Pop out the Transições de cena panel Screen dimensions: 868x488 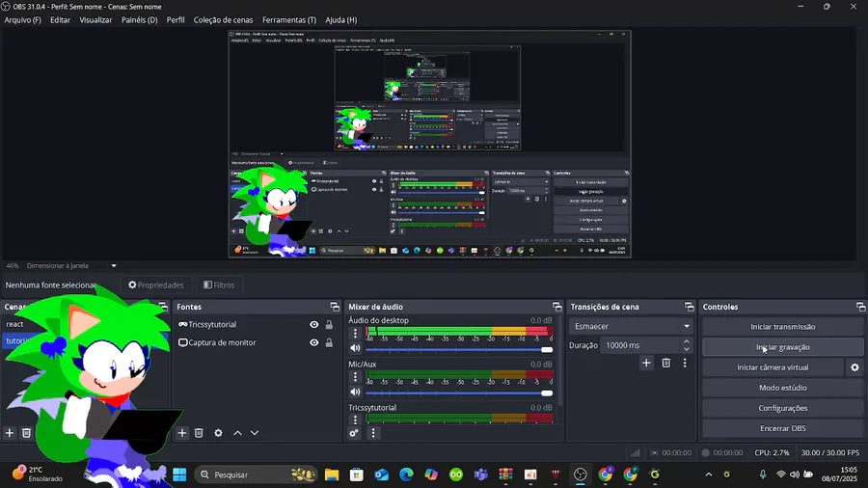point(690,307)
